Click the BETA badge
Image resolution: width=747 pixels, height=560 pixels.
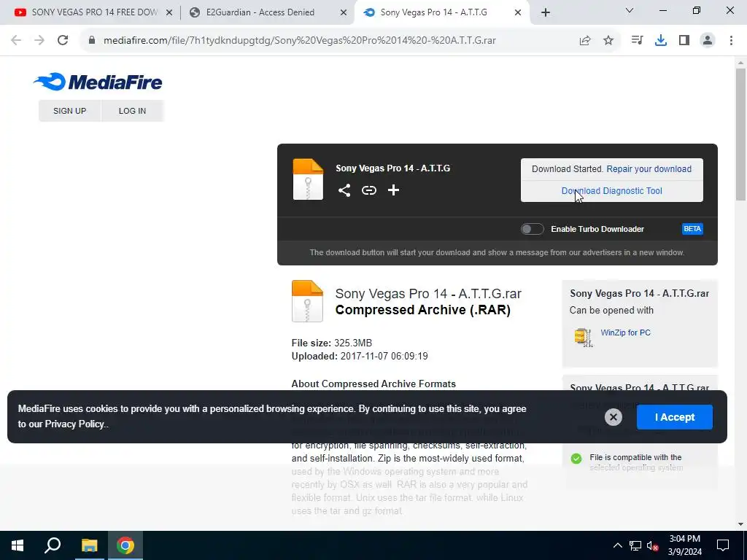692,229
